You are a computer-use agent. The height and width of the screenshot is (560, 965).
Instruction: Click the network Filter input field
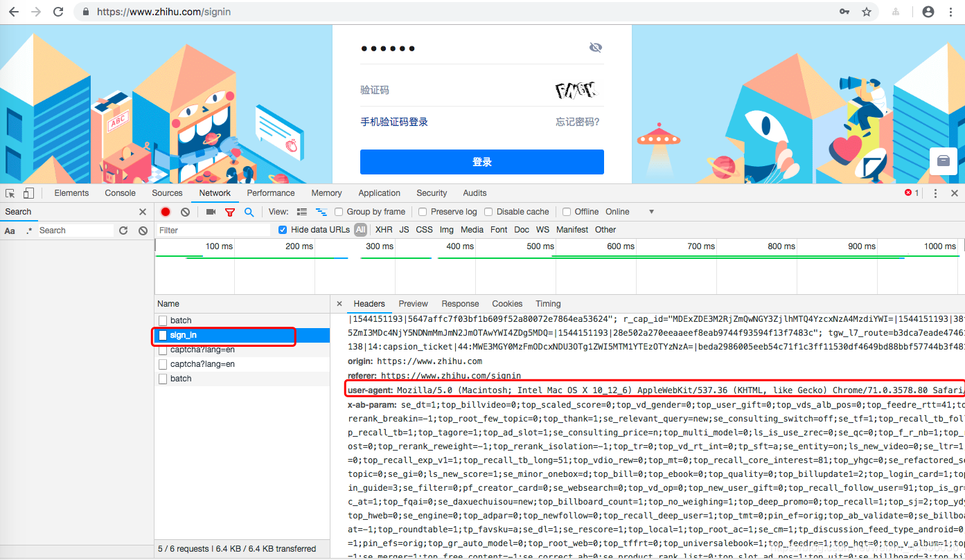coord(213,230)
